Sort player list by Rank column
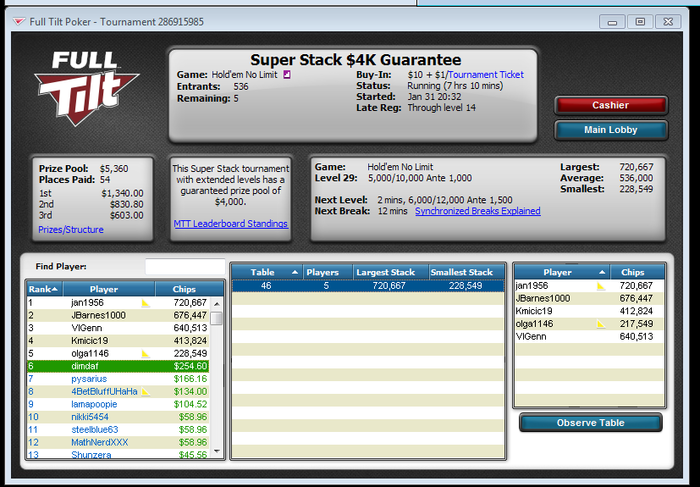The image size is (700, 487). click(x=45, y=289)
